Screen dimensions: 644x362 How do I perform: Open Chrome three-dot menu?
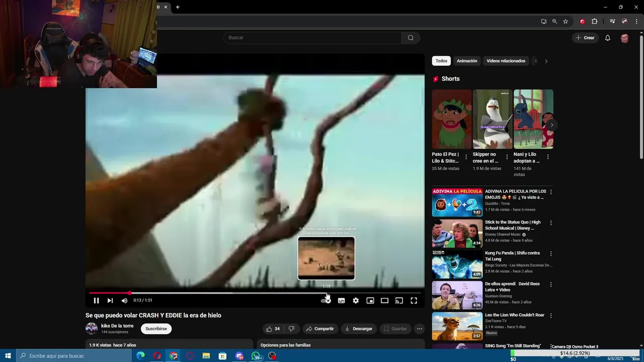coord(637,22)
